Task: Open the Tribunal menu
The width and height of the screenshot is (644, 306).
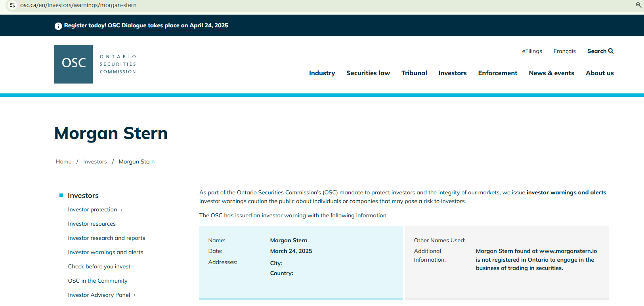Action: 414,73
